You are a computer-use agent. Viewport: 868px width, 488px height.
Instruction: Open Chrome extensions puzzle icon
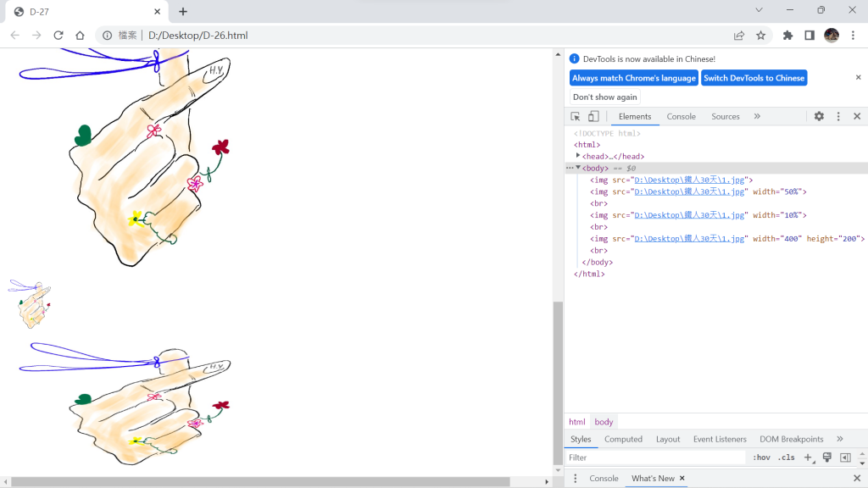[787, 36]
